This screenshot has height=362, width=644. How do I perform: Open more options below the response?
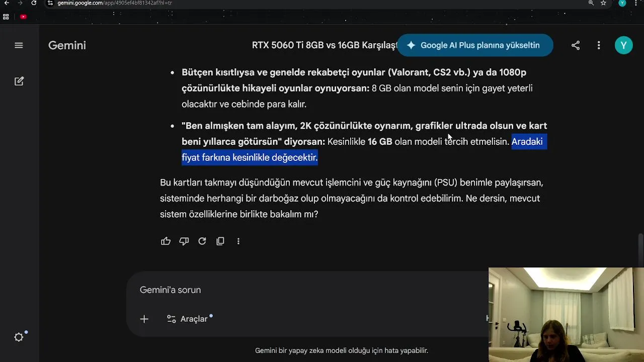pyautogui.click(x=238, y=241)
